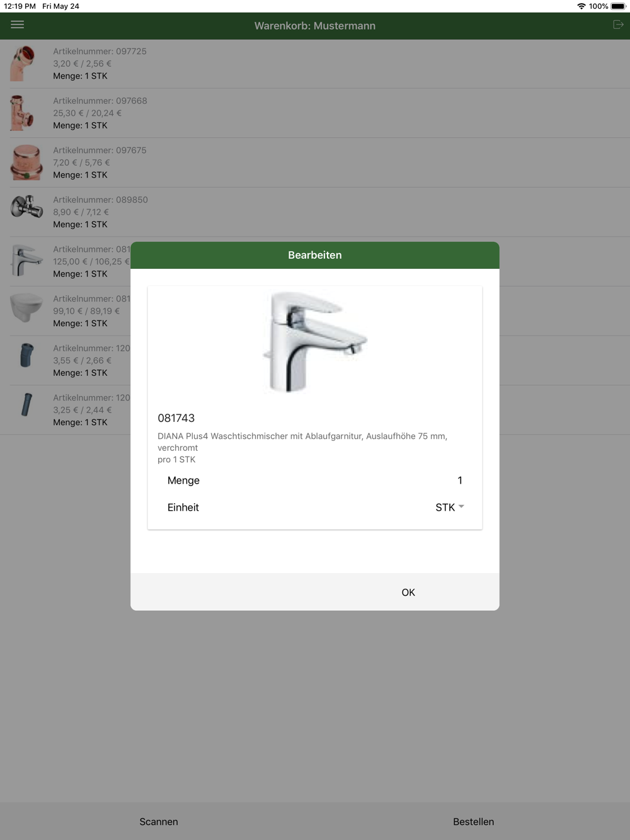Open the STK unit dropdown
The height and width of the screenshot is (840, 630).
tap(449, 508)
